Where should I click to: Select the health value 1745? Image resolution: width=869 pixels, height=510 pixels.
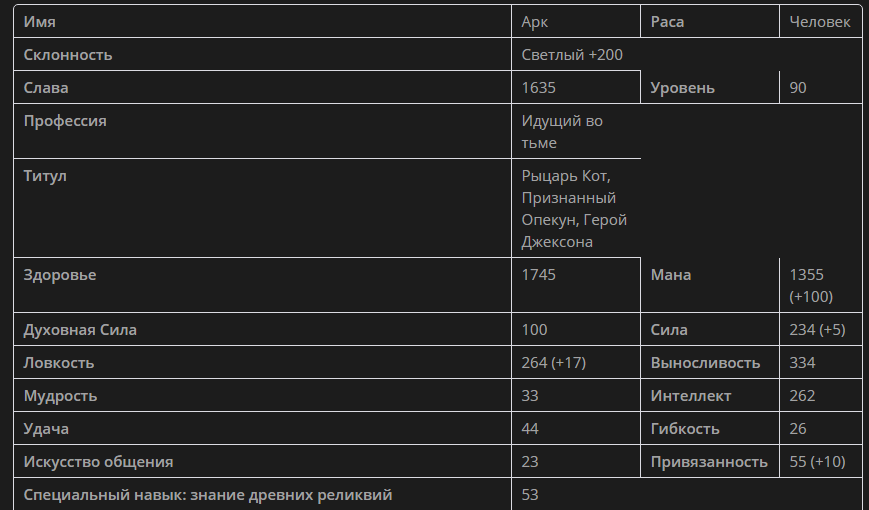point(539,275)
